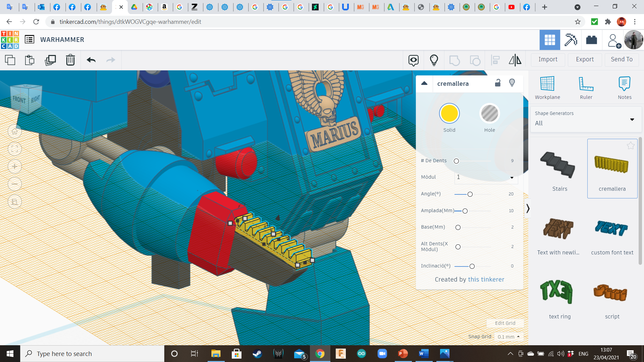644x362 pixels.
Task: Toggle the hide shape lightbulb in cremallera panel
Action: click(512, 83)
